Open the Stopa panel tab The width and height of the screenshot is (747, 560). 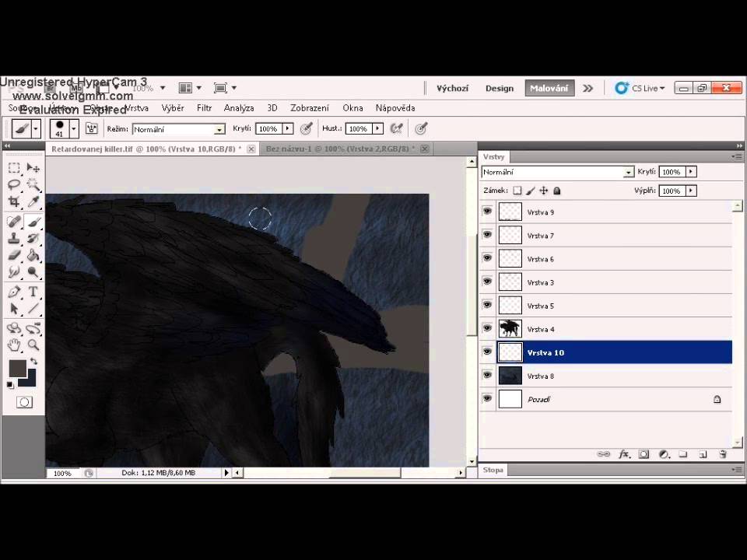(x=493, y=470)
